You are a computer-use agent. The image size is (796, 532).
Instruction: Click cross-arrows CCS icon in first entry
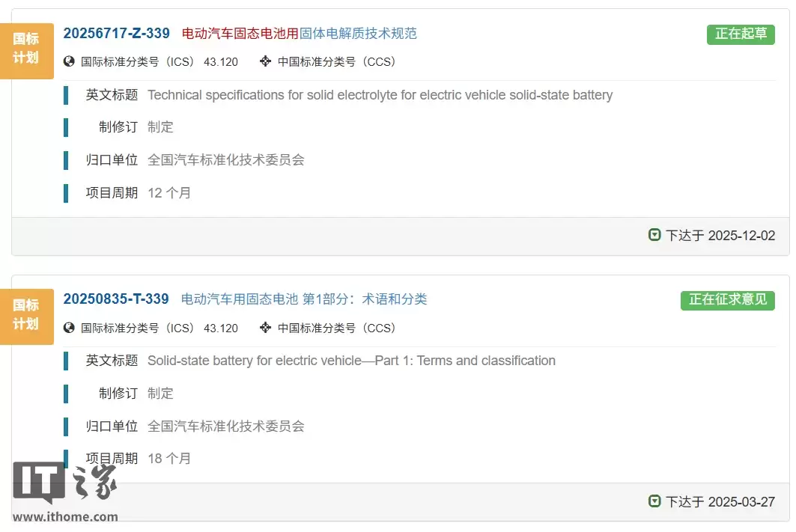coord(265,61)
